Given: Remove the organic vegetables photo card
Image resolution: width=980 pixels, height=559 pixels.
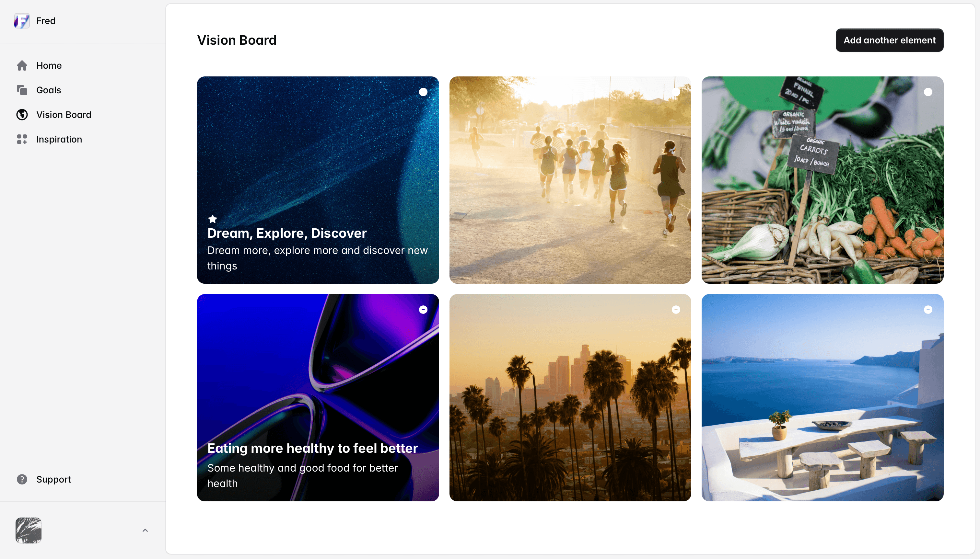Looking at the screenshot, I should tap(928, 92).
